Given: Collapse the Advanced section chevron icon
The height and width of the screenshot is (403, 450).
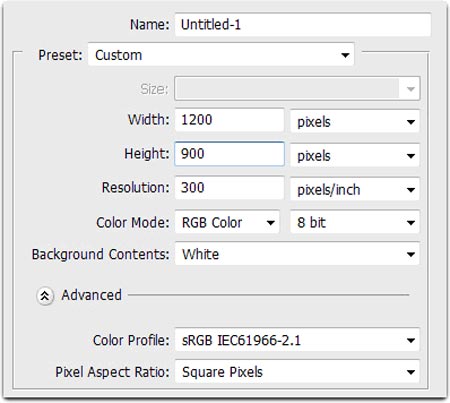Looking at the screenshot, I should [45, 296].
